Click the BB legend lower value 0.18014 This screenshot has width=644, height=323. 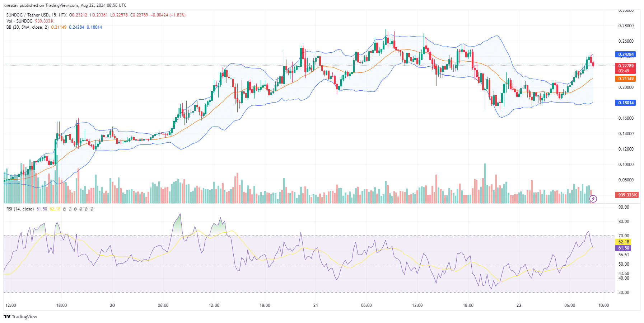click(94, 27)
